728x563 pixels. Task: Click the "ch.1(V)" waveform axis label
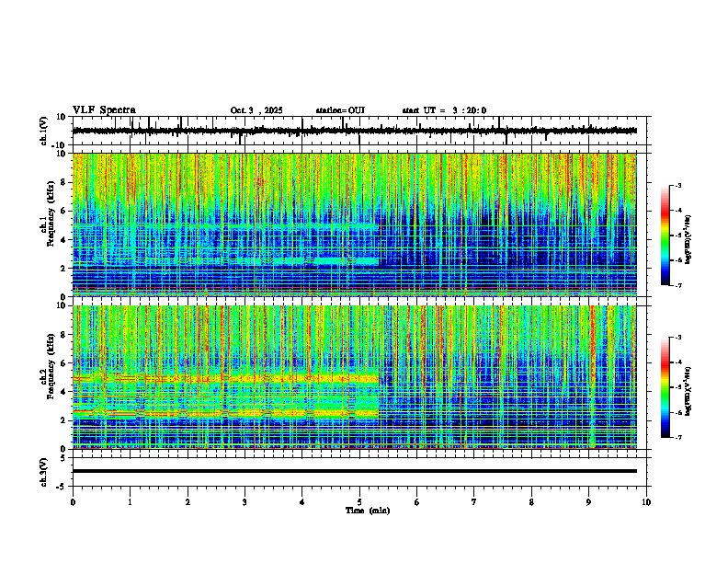[x=44, y=131]
